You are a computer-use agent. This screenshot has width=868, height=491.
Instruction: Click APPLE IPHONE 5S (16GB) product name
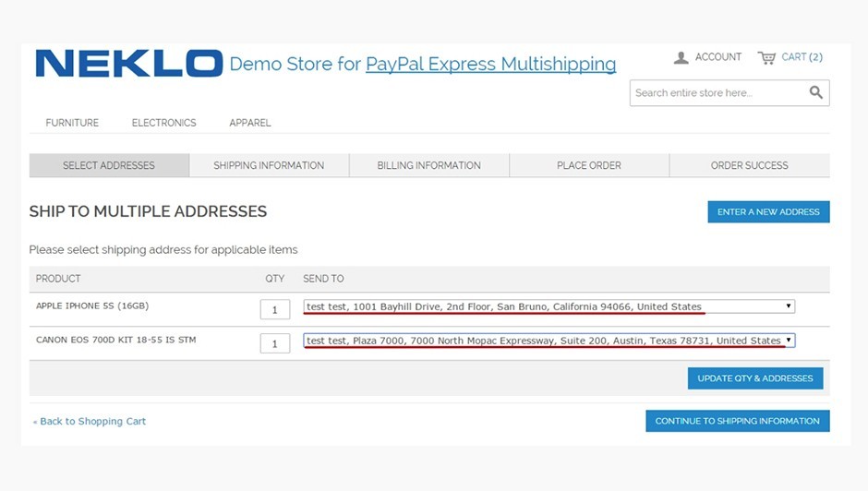[92, 305]
